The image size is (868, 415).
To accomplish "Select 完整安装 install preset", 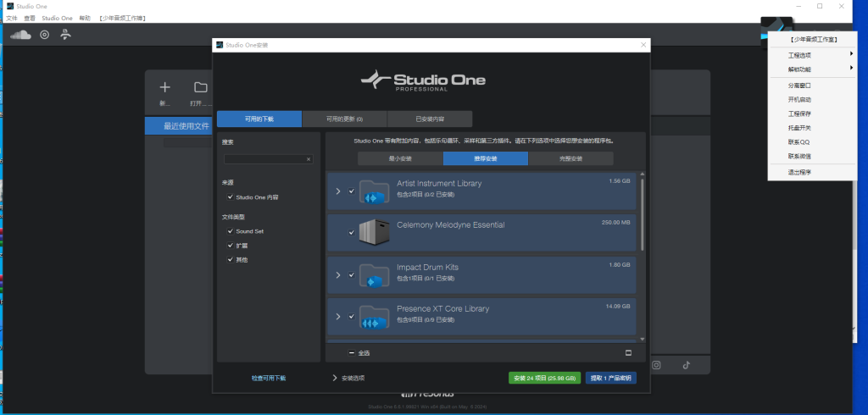I will [x=570, y=159].
